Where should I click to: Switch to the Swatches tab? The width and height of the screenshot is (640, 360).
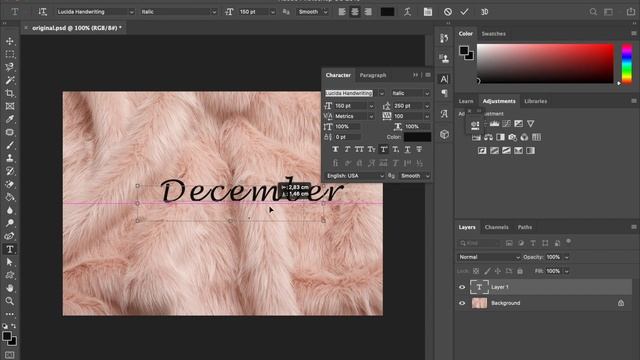pos(493,34)
